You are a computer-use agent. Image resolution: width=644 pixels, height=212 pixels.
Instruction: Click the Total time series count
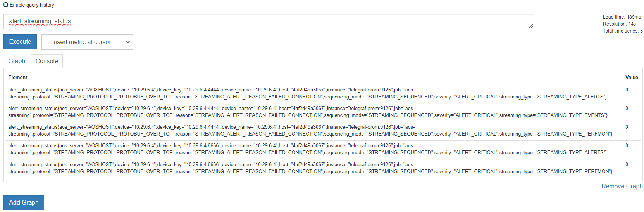(622, 31)
